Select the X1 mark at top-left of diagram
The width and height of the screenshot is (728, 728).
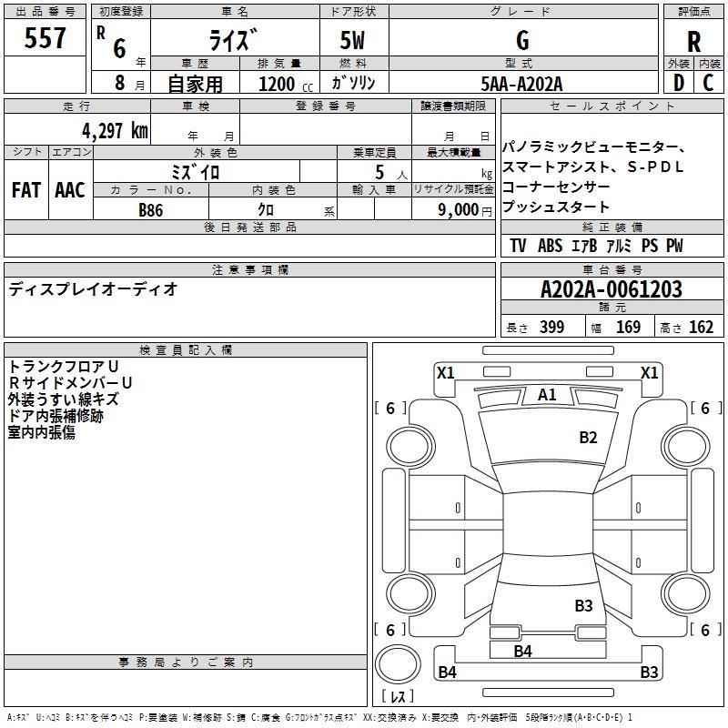point(445,372)
